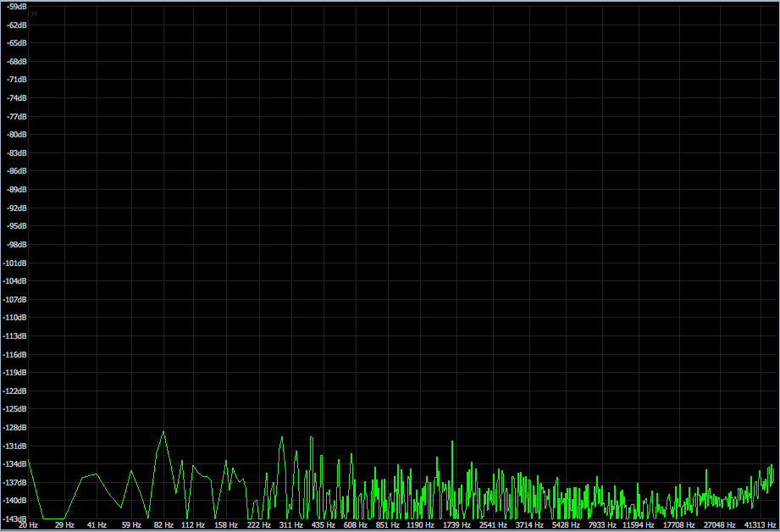Click the 1739 Hz frequency label

coord(456,525)
